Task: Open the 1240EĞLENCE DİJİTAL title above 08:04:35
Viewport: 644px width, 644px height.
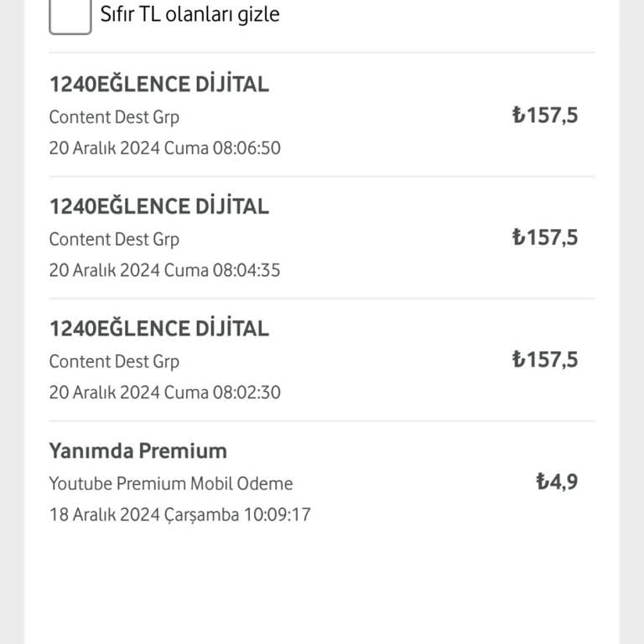Action: coord(158,206)
